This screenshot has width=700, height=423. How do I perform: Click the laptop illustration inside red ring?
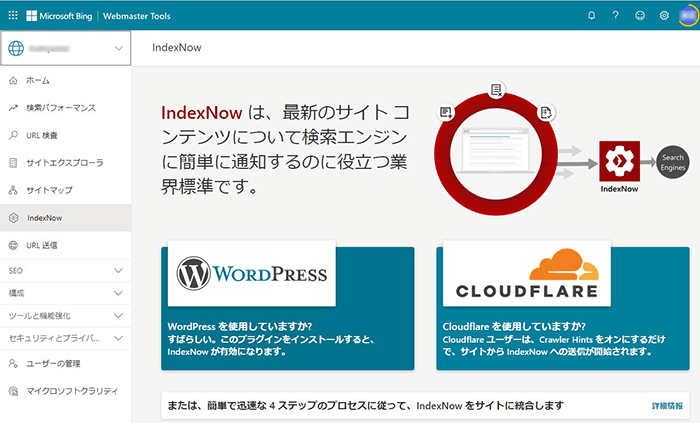coord(496,151)
